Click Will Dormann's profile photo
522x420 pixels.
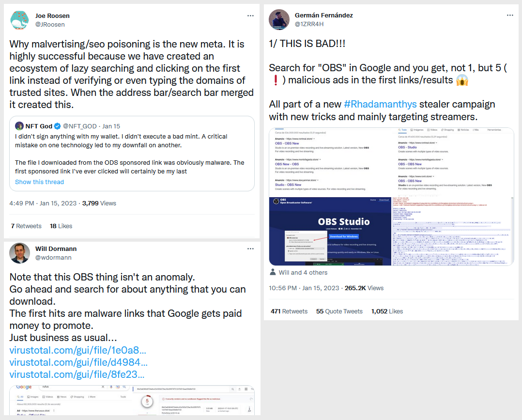click(20, 253)
